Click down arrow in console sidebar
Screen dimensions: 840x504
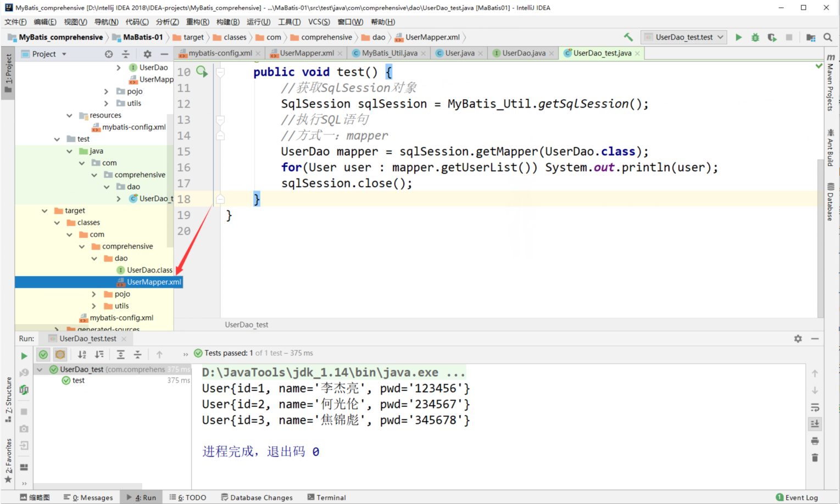point(815,390)
